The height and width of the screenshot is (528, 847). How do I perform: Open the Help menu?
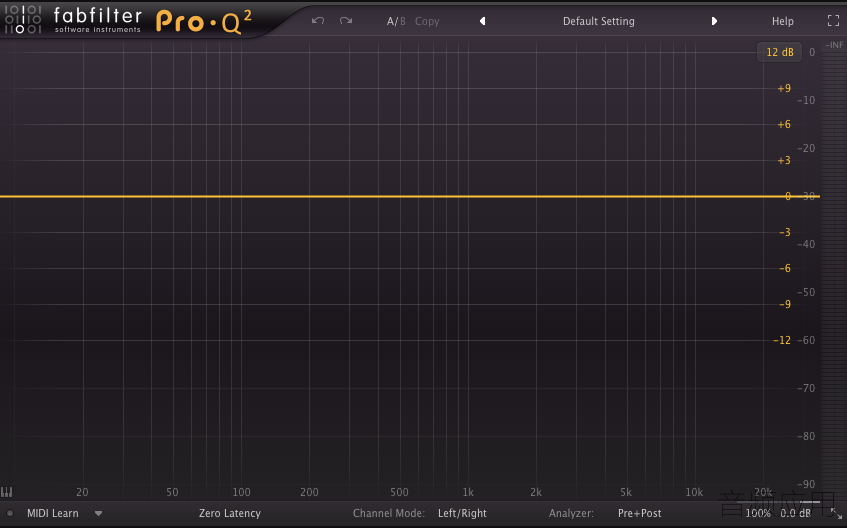[782, 21]
